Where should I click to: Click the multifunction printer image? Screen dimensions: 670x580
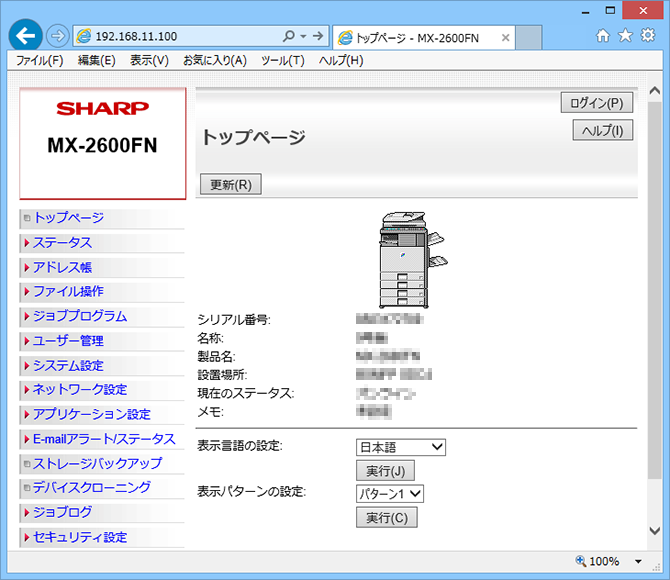pyautogui.click(x=410, y=261)
